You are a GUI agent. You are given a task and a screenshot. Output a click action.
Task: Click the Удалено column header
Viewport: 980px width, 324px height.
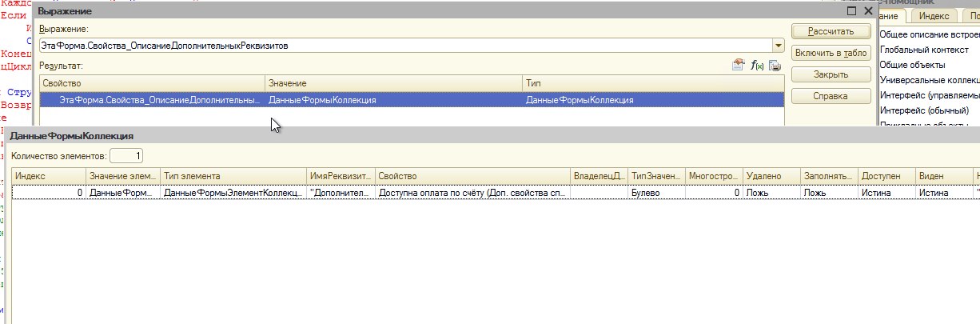click(771, 175)
